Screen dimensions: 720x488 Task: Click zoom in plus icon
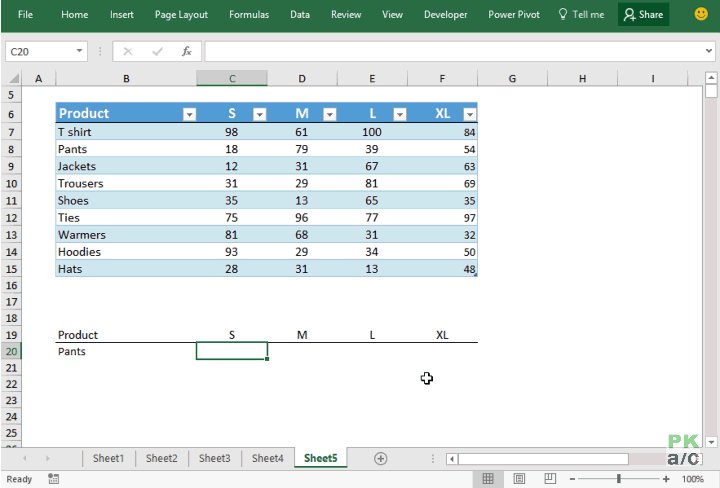tap(666, 479)
